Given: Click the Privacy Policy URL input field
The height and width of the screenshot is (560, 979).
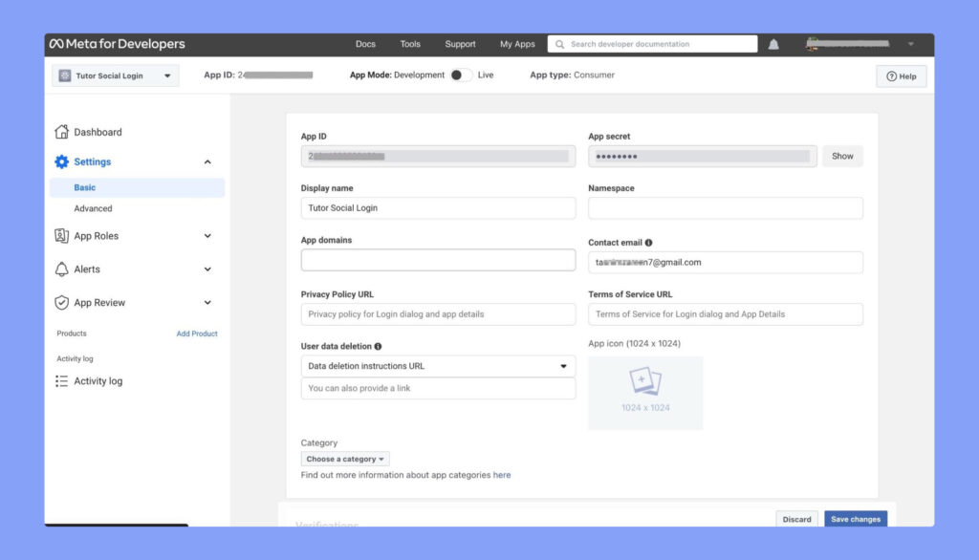Looking at the screenshot, I should pos(438,313).
